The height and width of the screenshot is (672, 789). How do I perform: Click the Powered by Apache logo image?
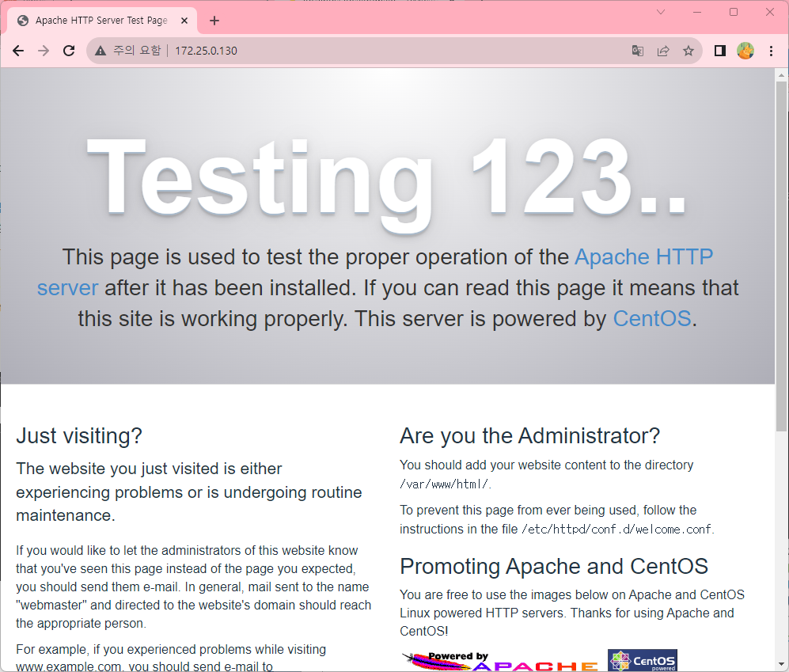501,661
